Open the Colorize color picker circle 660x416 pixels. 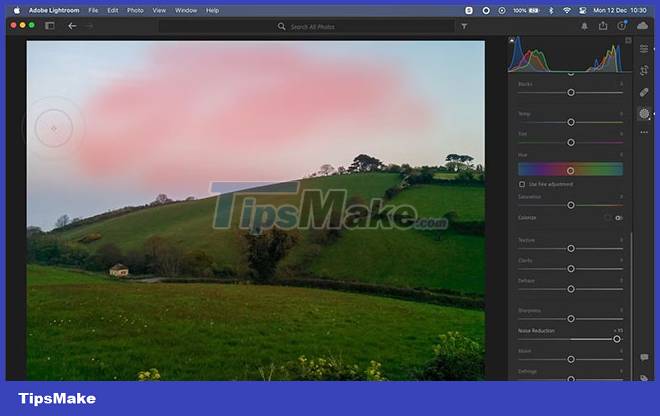coord(607,218)
